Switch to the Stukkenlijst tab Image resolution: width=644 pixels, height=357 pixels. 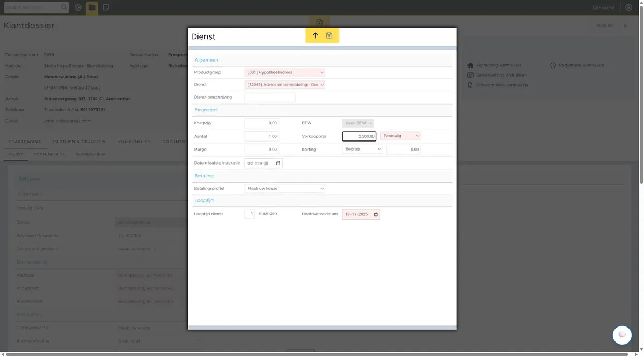click(134, 142)
